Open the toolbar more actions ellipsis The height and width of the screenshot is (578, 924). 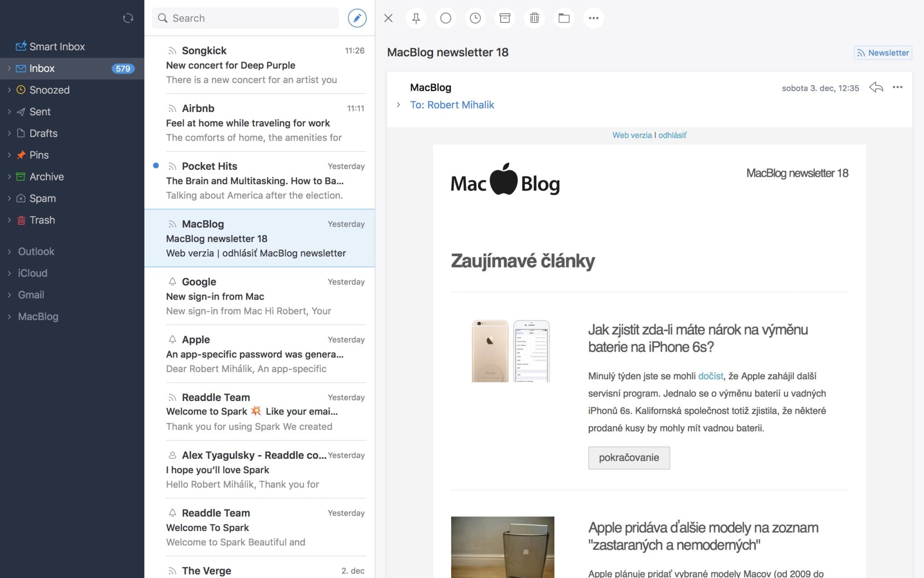[594, 18]
